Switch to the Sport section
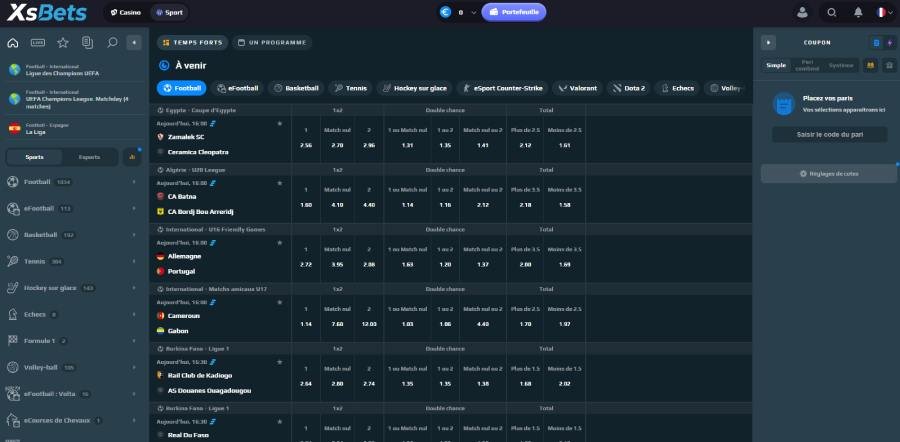The height and width of the screenshot is (442, 900). [x=169, y=13]
